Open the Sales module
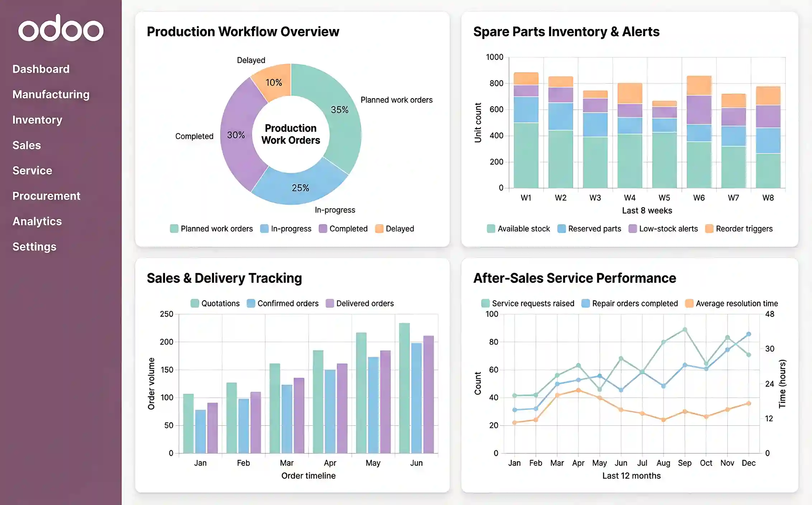Viewport: 812px width, 505px height. point(27,145)
